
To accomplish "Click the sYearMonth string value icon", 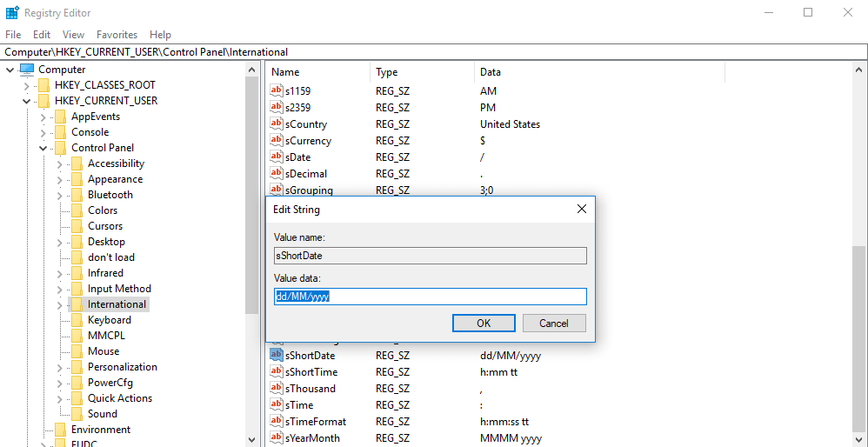I will tap(277, 438).
